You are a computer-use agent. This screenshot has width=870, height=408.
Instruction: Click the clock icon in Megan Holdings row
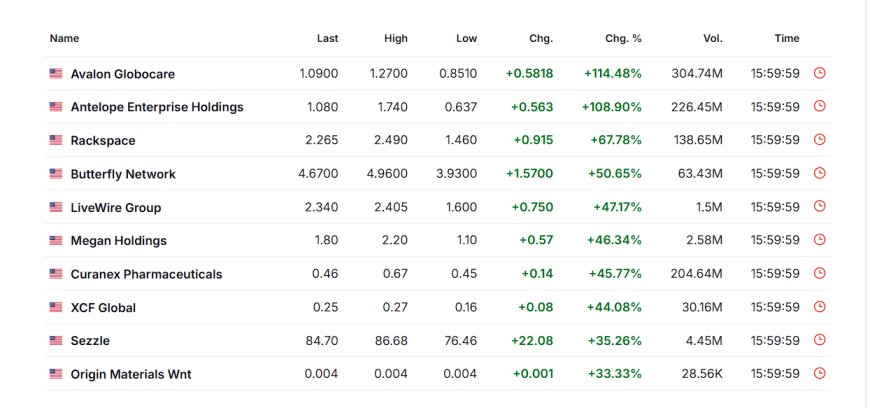[819, 240]
